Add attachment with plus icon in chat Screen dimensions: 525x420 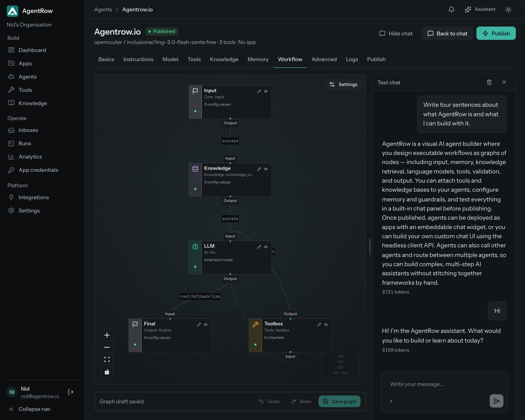click(391, 401)
